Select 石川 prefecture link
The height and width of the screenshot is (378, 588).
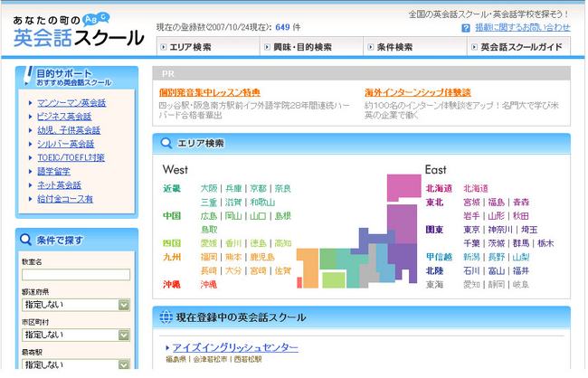pyautogui.click(x=471, y=270)
